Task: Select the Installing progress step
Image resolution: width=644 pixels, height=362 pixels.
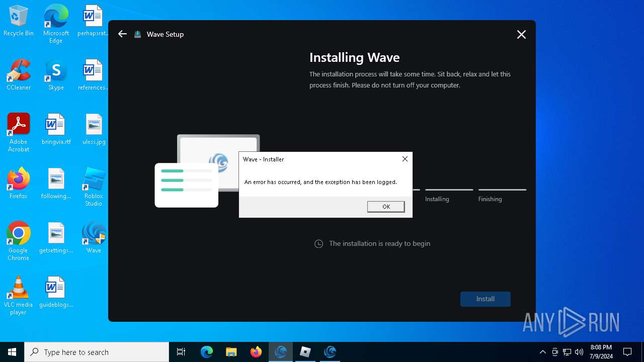Action: [x=449, y=196]
